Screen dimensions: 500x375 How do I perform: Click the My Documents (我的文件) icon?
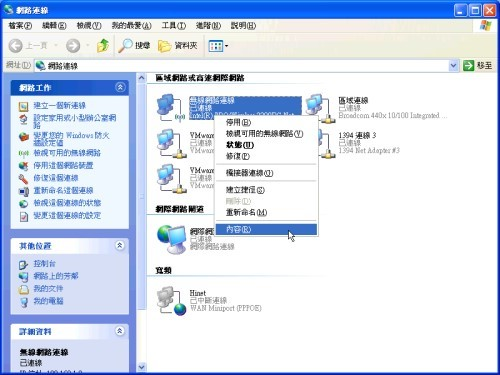[23, 289]
